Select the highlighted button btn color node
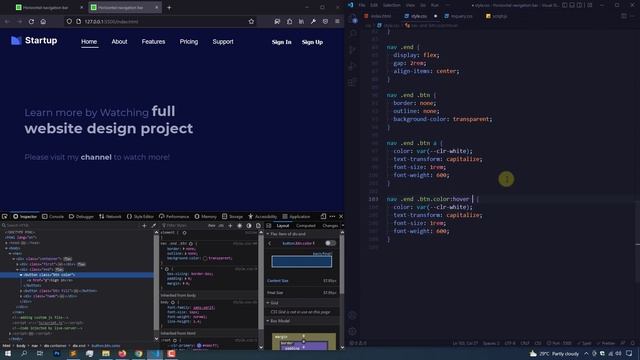The height and width of the screenshot is (360, 640). pos(77,275)
